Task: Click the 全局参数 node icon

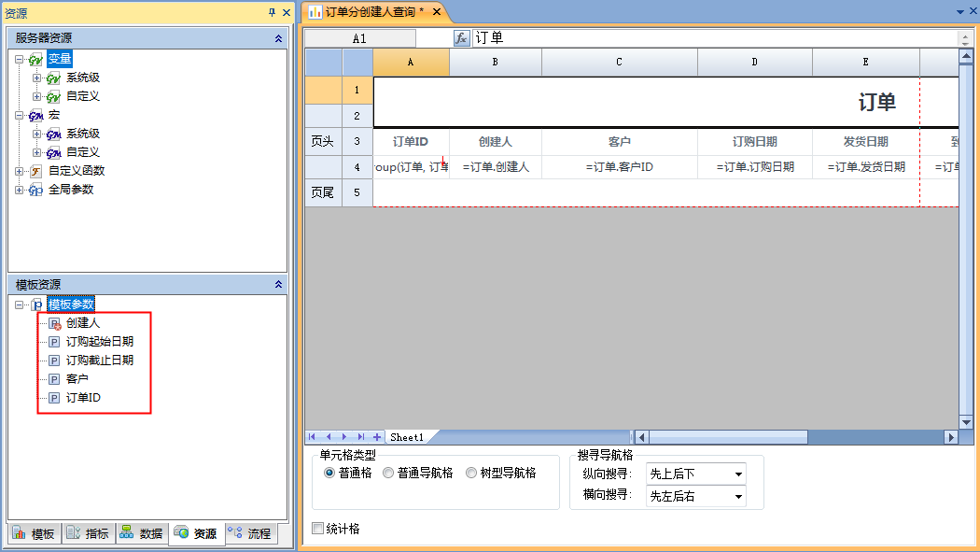Action: coord(36,190)
